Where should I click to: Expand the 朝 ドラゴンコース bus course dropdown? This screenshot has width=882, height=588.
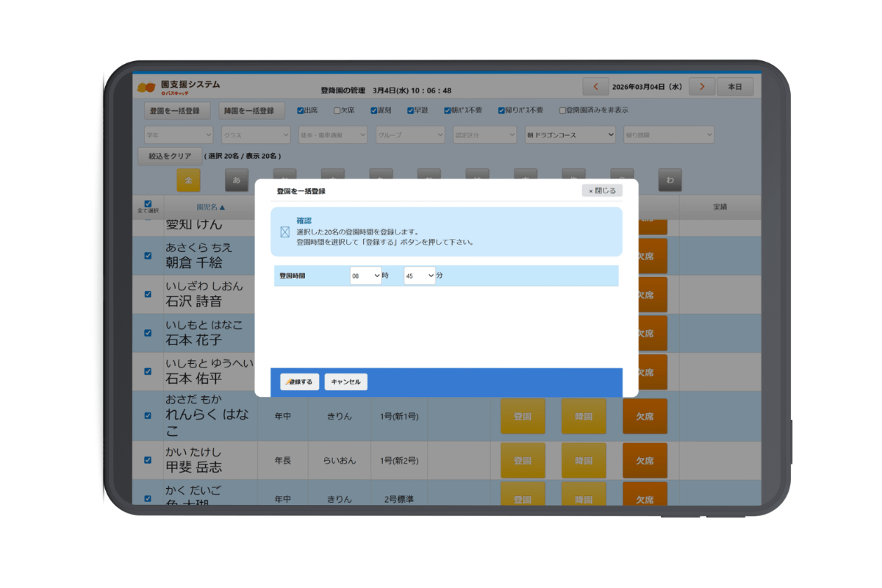click(x=570, y=135)
